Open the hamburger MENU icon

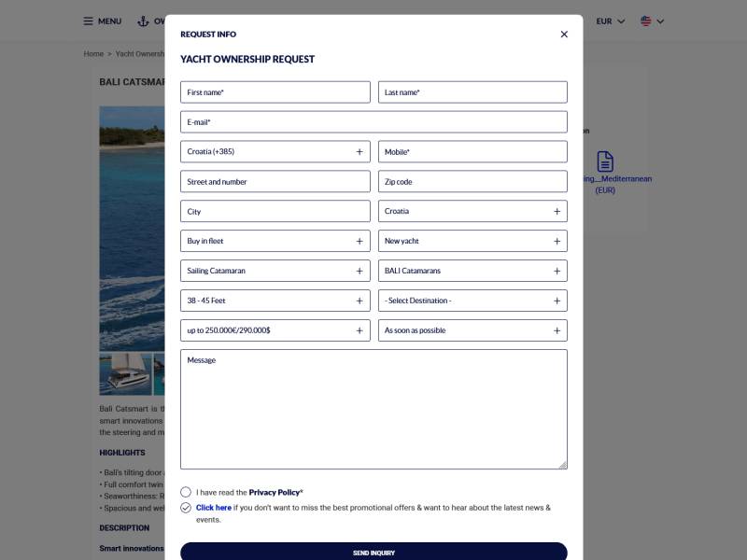click(x=88, y=21)
